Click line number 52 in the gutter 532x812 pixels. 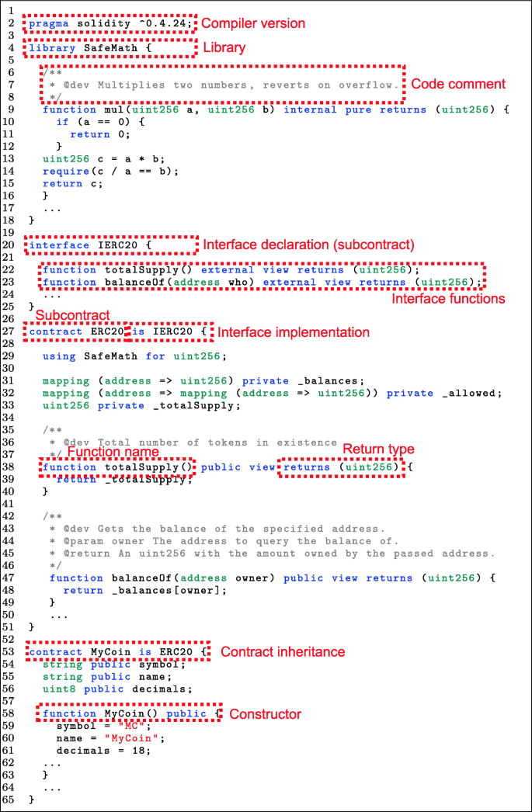9,640
